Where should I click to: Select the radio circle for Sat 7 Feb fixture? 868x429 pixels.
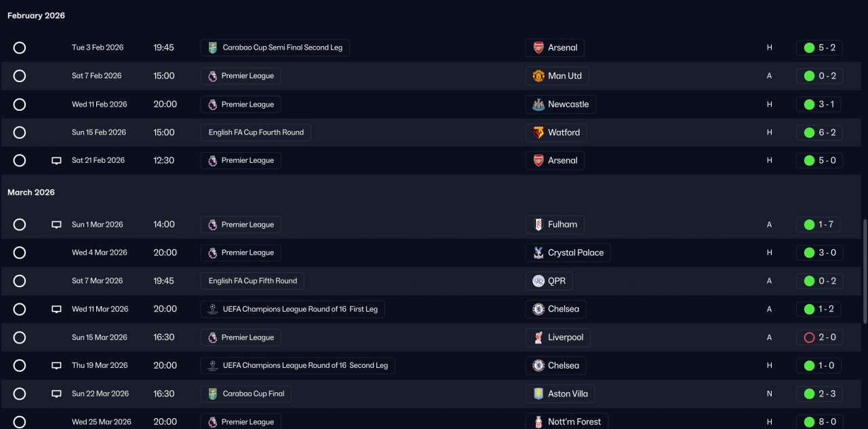20,76
